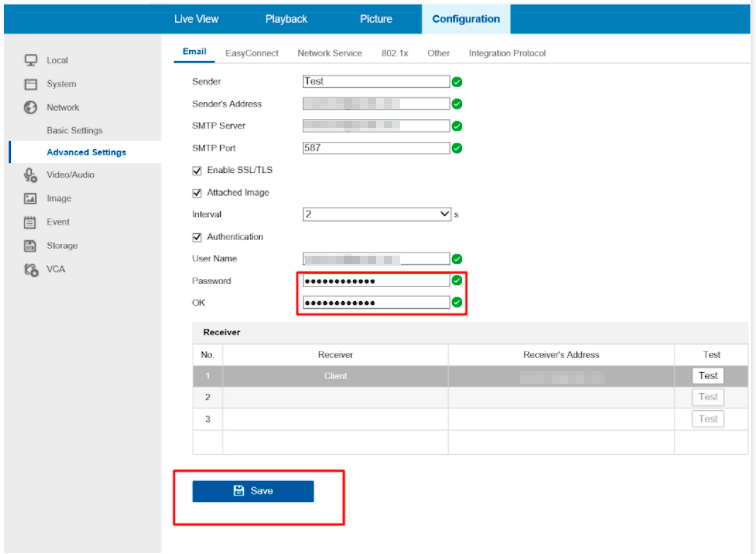
Task: Open the Basic Settings submenu item
Action: tap(74, 131)
